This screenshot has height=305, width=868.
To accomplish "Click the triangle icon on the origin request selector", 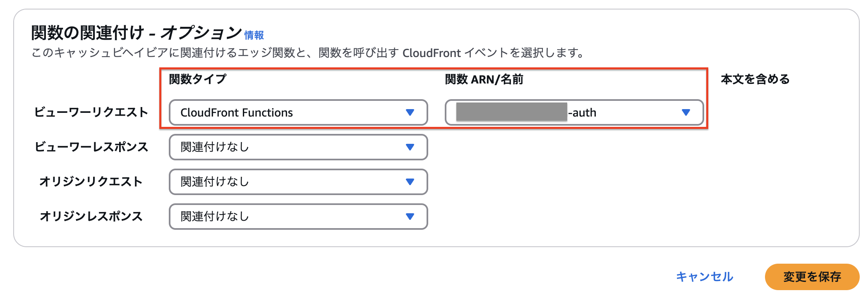I will coord(410,182).
